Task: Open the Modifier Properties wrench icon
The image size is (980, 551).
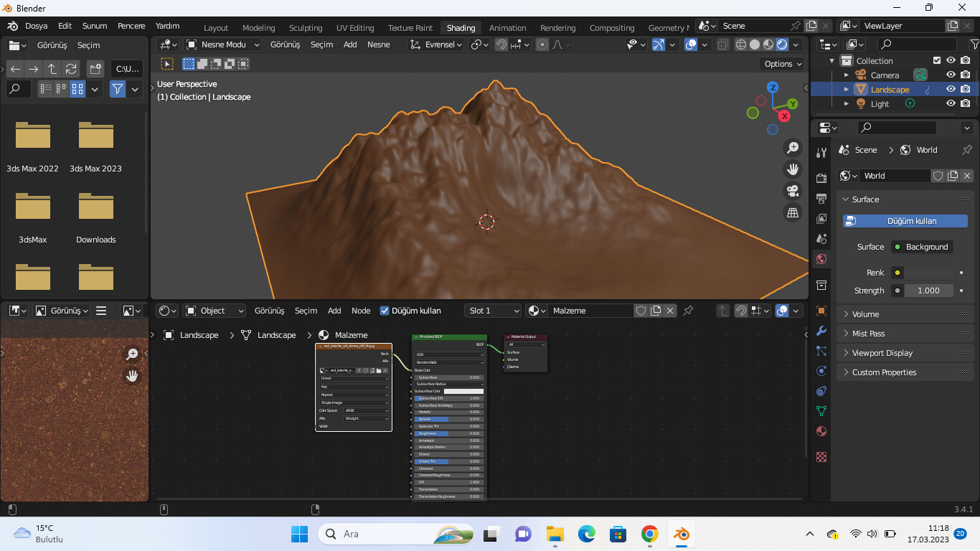Action: coord(821,329)
